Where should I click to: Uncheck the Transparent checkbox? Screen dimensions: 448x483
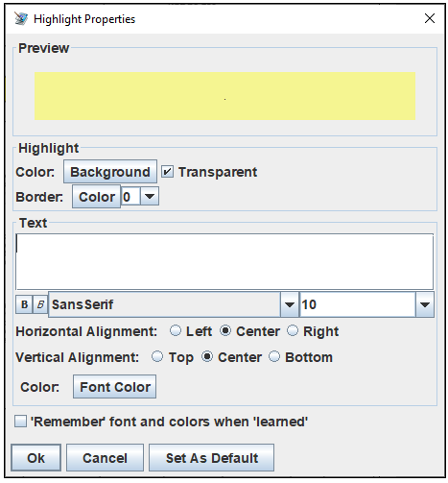tap(167, 172)
